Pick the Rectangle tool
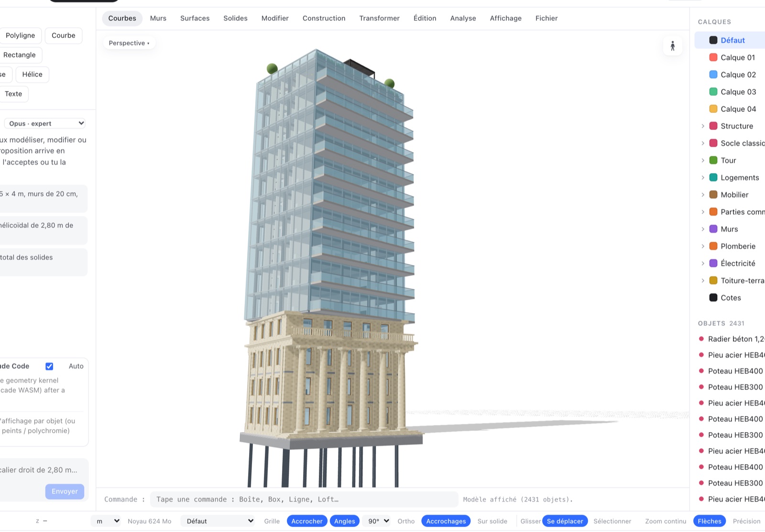Screen dimensions: 765x532 coord(20,55)
